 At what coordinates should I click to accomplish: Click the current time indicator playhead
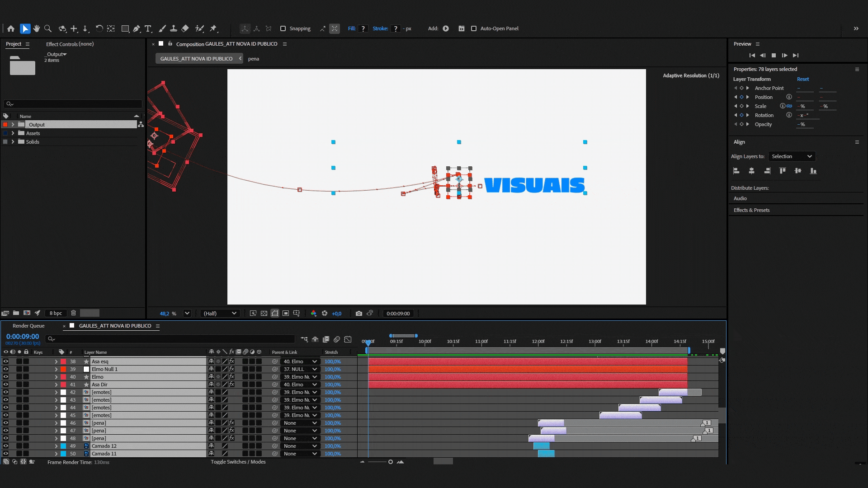(x=368, y=343)
